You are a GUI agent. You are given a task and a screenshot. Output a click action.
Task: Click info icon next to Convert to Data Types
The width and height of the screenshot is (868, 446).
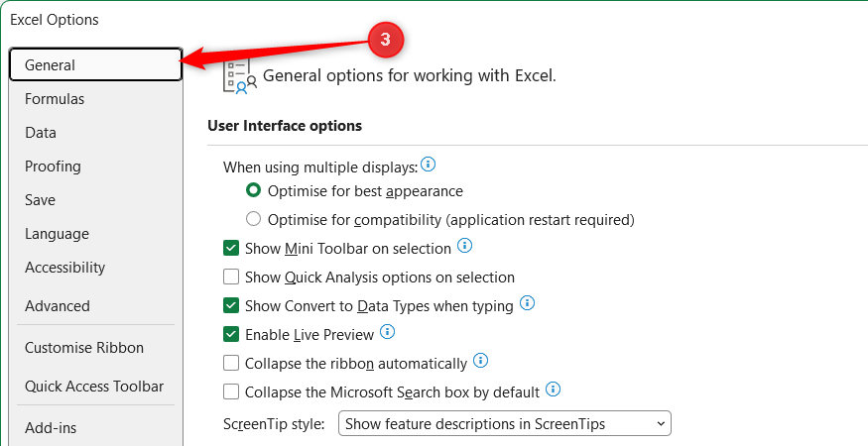528,303
